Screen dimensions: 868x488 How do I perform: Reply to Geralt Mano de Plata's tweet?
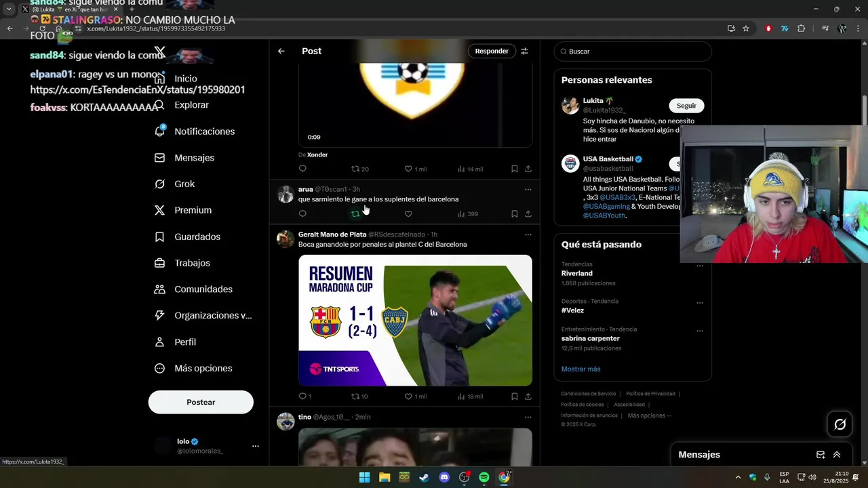coord(304,396)
